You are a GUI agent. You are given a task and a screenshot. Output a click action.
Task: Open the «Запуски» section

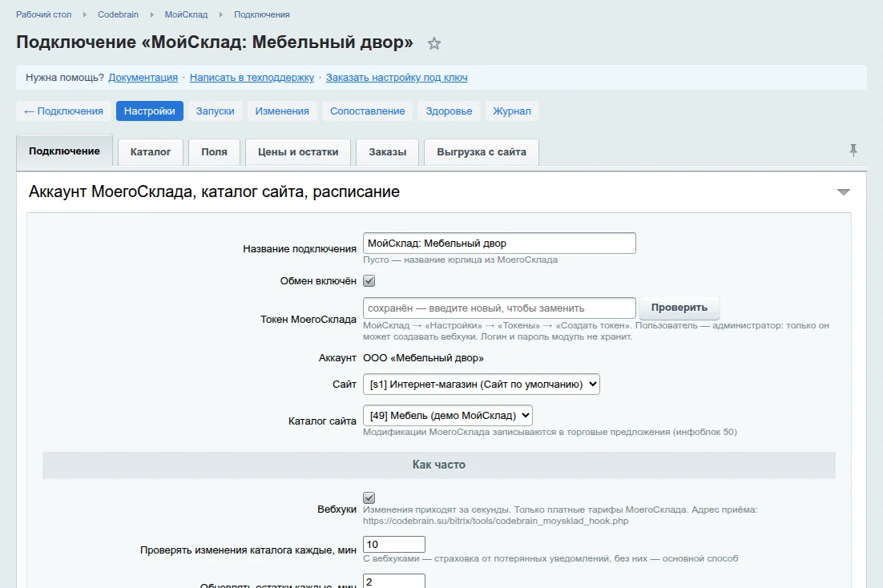tap(215, 111)
